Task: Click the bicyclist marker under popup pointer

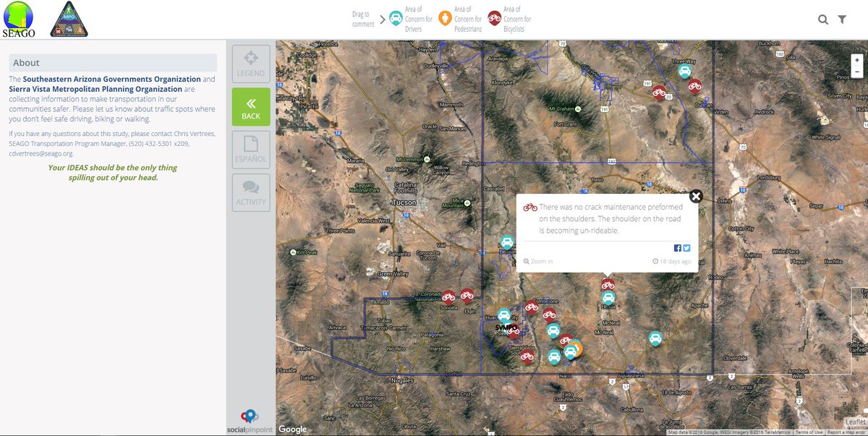Action: (608, 285)
